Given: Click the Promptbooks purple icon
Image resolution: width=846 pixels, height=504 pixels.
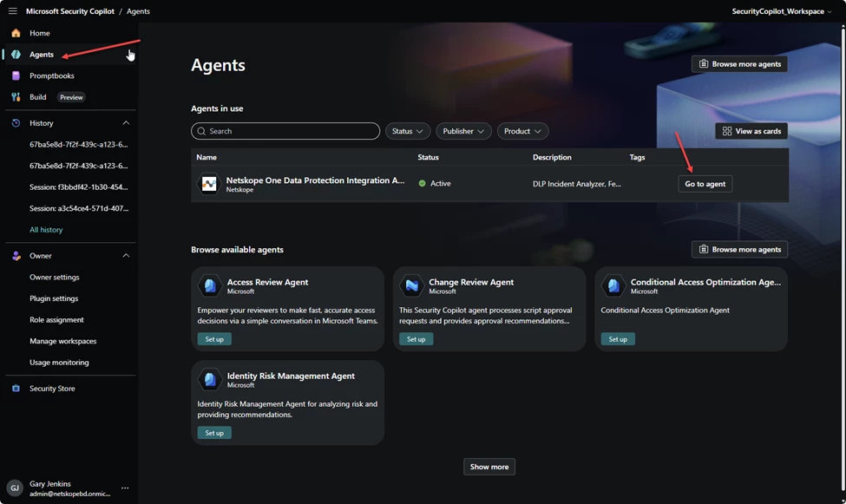Looking at the screenshot, I should click(16, 75).
